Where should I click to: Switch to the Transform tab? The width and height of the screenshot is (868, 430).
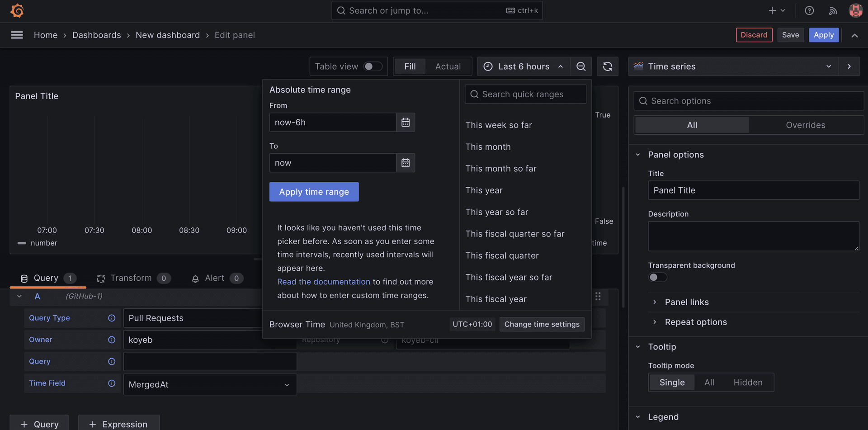(x=131, y=278)
